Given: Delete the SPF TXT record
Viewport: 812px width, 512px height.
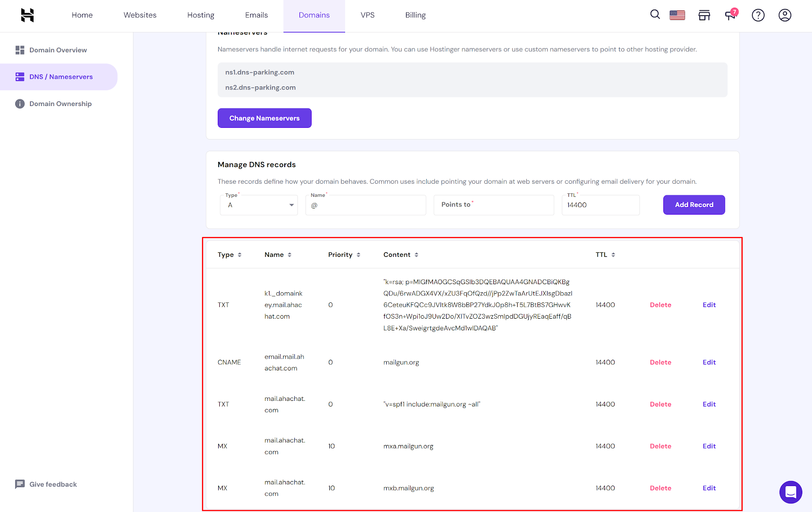Looking at the screenshot, I should point(660,404).
